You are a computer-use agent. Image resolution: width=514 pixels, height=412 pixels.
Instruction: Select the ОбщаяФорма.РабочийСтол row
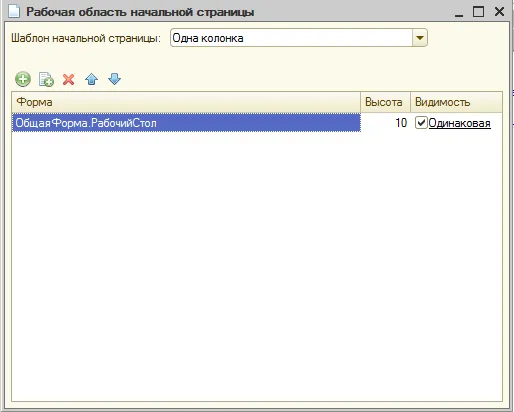click(x=186, y=123)
